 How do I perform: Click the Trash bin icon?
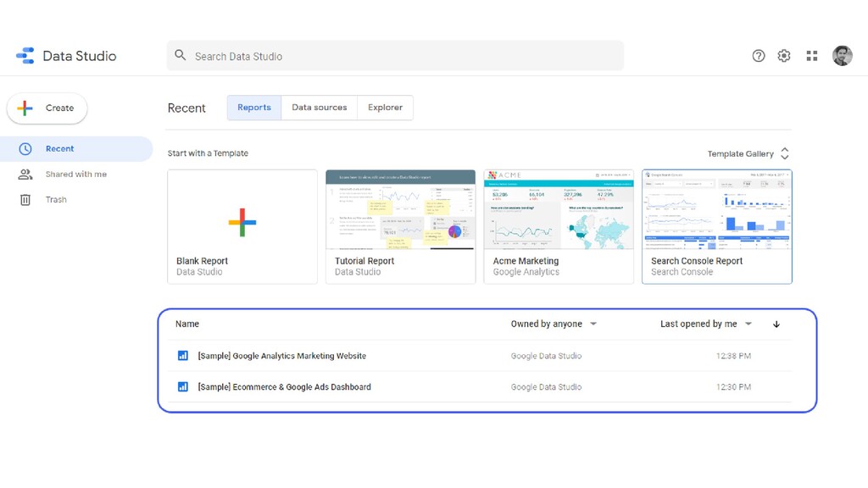tap(25, 200)
